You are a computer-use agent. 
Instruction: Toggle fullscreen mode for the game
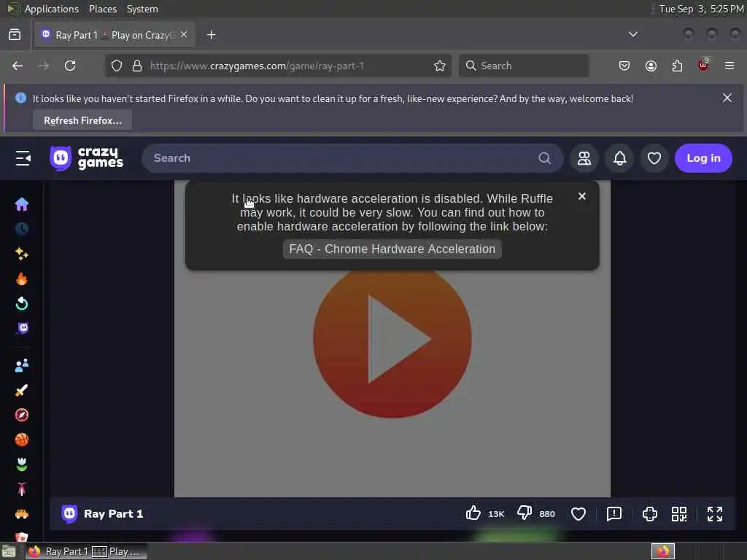(x=715, y=514)
